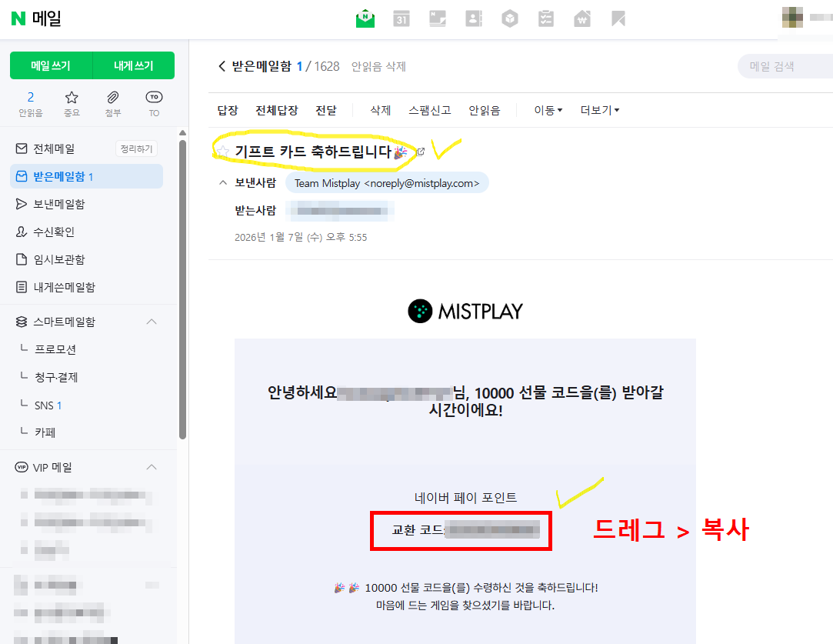Open mail in new window icon
Image resolution: width=833 pixels, height=644 pixels.
[421, 152]
